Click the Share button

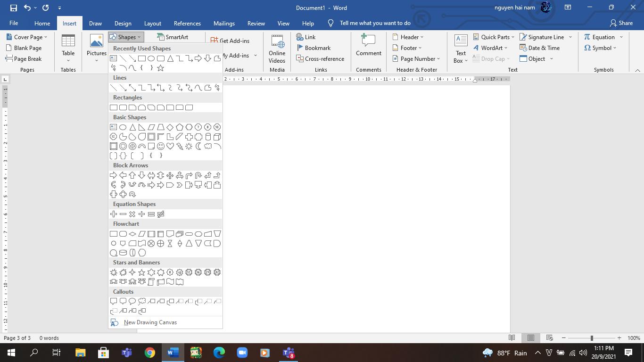621,23
